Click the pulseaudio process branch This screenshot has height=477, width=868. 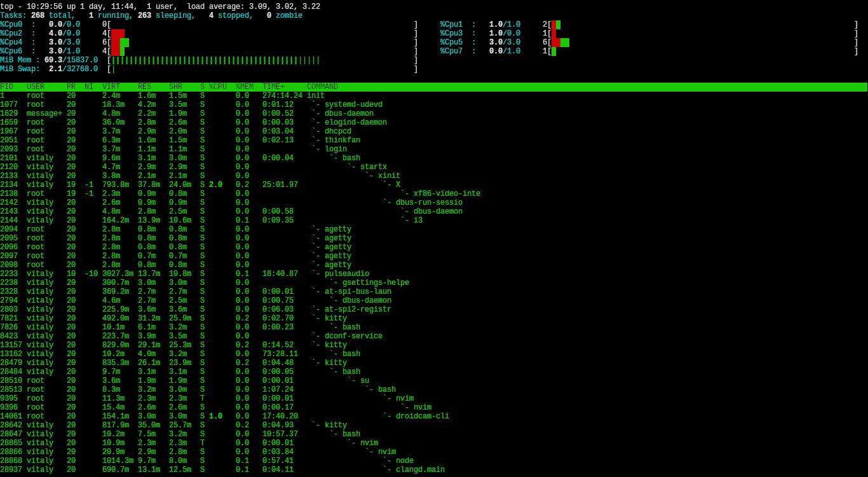(x=346, y=273)
